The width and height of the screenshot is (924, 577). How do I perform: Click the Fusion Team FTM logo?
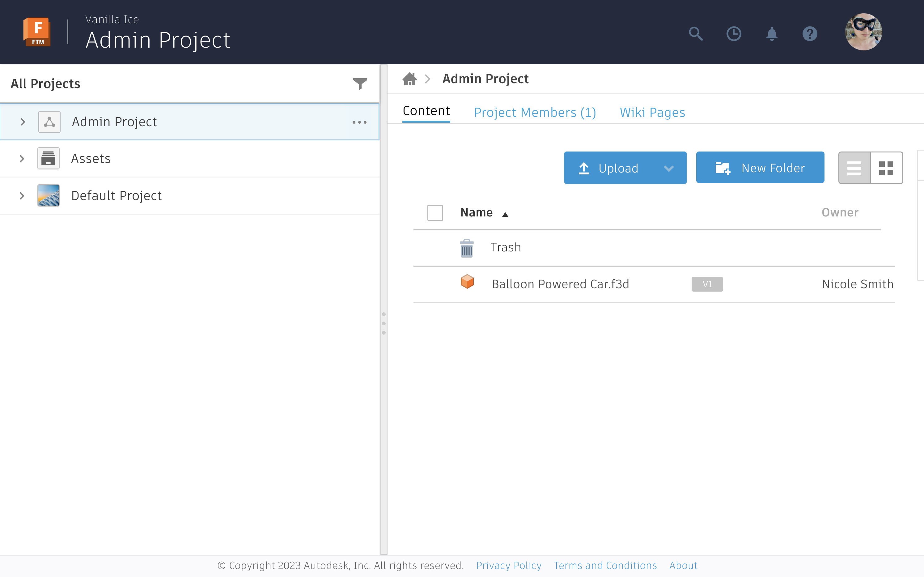(37, 32)
